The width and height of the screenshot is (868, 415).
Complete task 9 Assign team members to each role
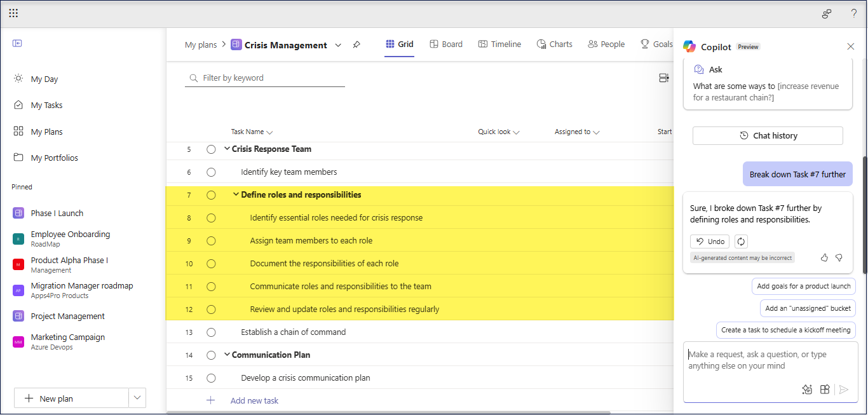pos(211,241)
